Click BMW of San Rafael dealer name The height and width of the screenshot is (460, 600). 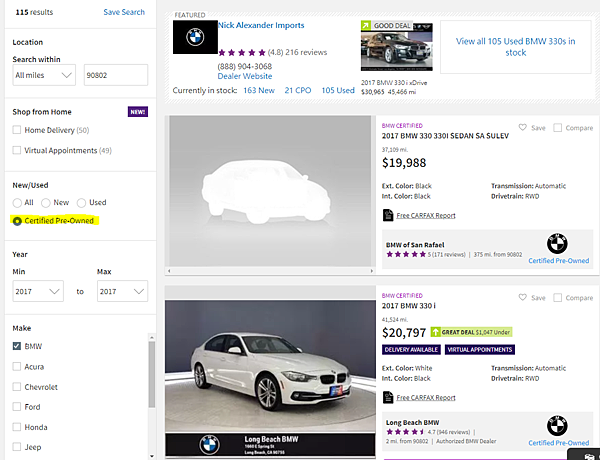pos(415,245)
